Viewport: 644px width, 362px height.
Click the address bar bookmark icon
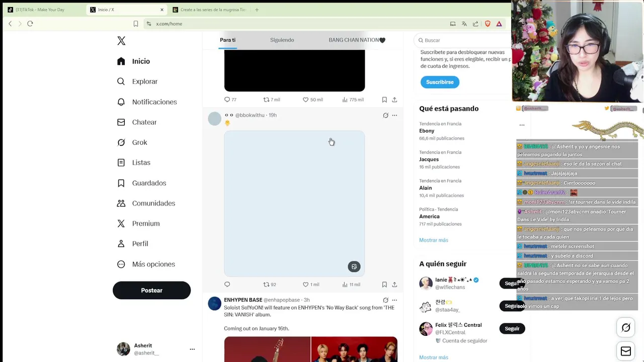136,24
